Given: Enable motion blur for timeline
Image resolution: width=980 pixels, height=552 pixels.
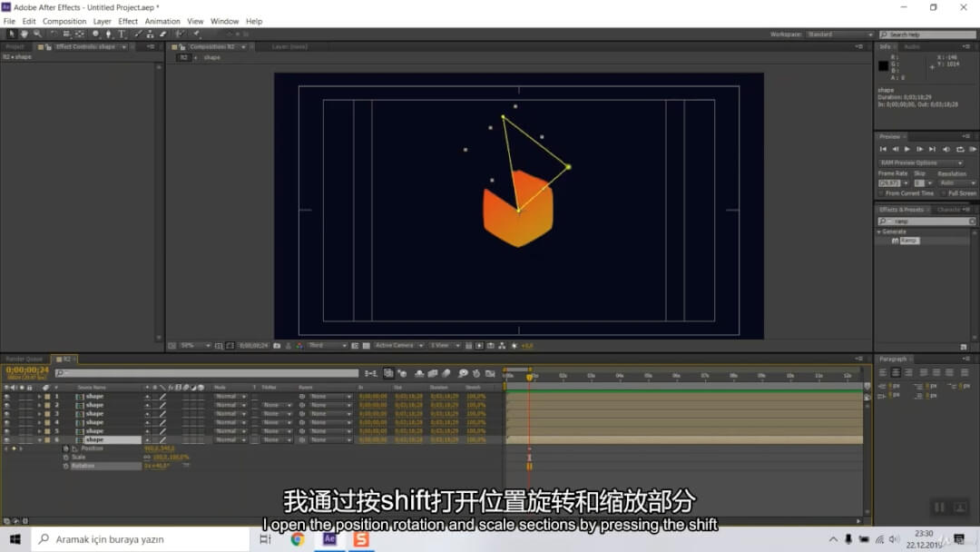Looking at the screenshot, I should click(446, 374).
